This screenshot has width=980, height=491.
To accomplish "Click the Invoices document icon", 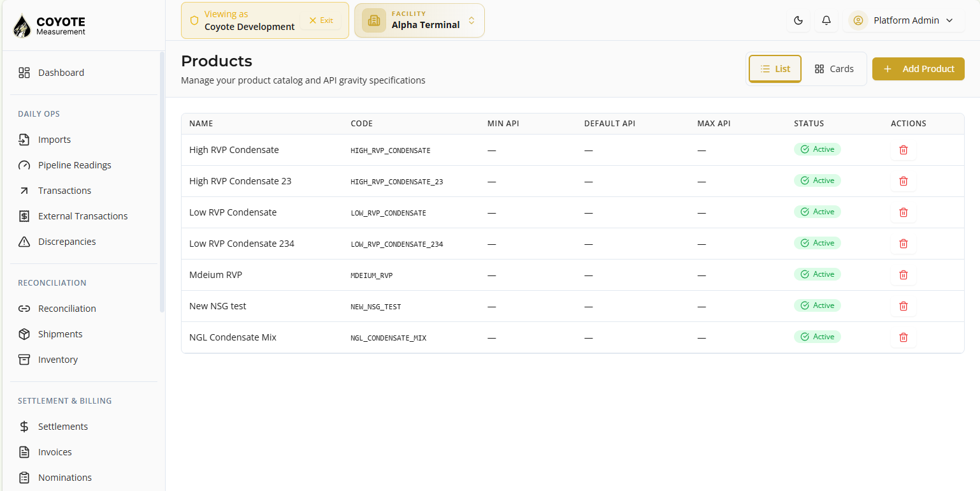I will coord(24,452).
